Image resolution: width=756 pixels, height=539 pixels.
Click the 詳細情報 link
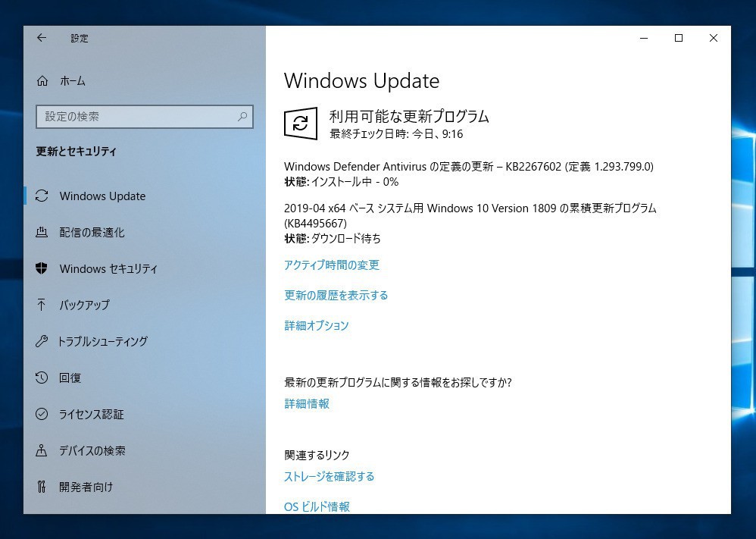tap(307, 403)
